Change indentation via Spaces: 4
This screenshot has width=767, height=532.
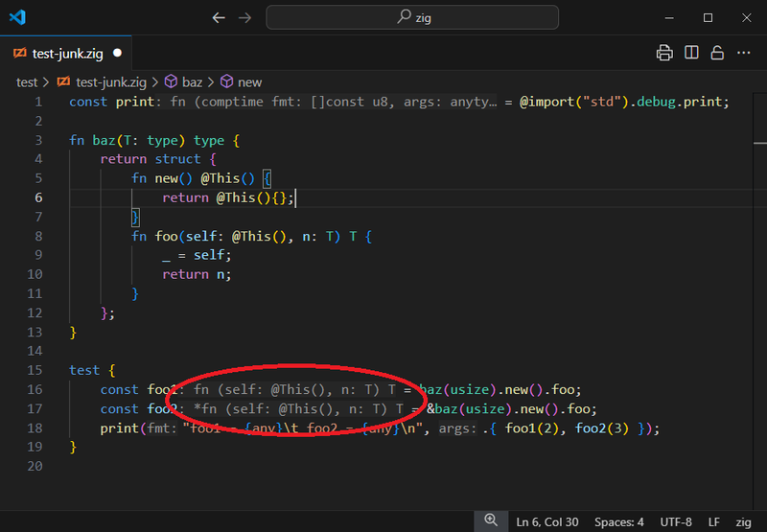pyautogui.click(x=618, y=521)
